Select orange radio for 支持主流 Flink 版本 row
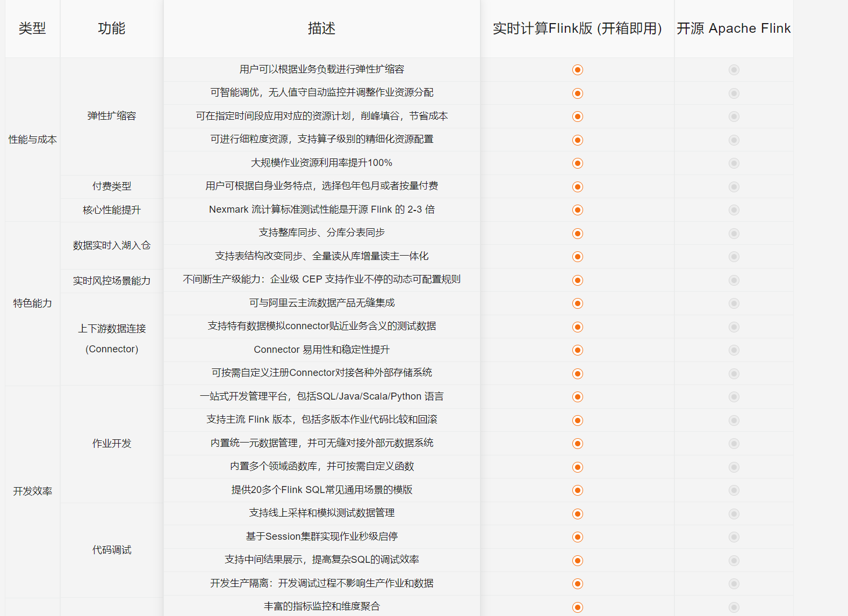848x616 pixels. coord(578,421)
